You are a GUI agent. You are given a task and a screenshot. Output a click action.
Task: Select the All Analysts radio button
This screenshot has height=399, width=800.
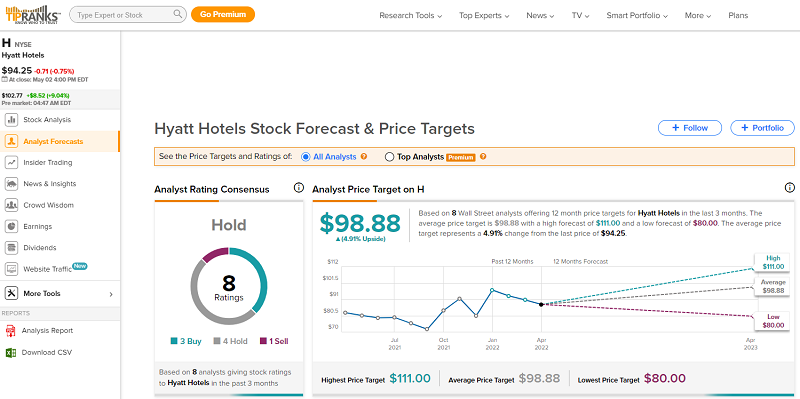pyautogui.click(x=306, y=157)
